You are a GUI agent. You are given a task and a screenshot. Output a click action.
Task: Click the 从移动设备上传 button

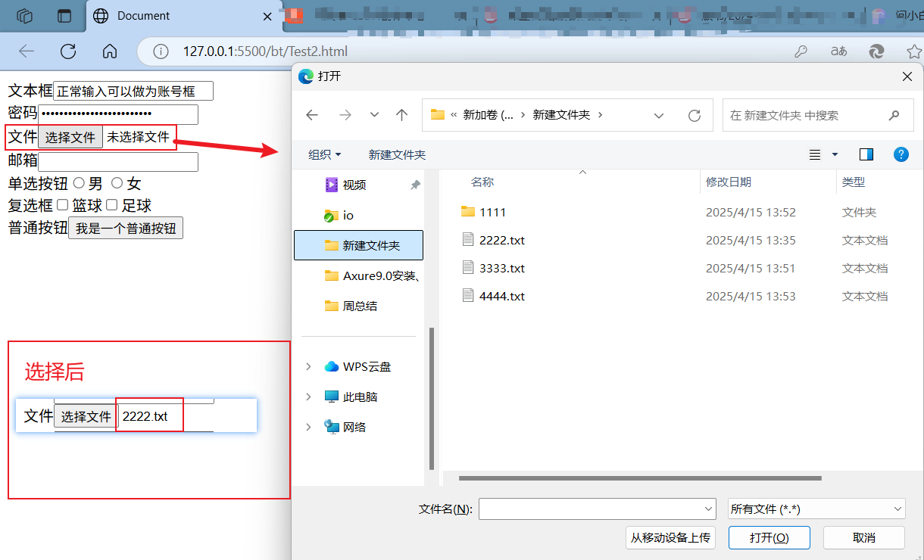[670, 537]
